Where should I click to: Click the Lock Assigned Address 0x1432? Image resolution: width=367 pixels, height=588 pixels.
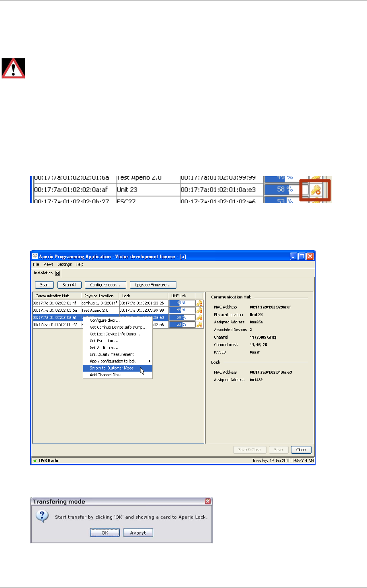coord(256,380)
